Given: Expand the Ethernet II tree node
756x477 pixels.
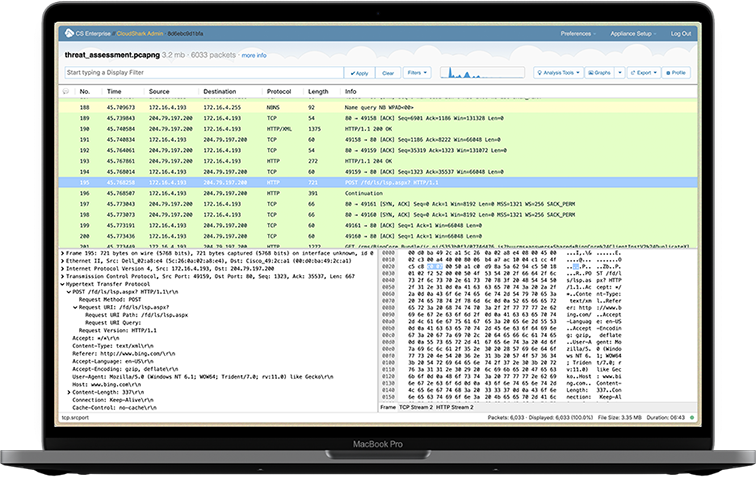Looking at the screenshot, I should tap(62, 261).
